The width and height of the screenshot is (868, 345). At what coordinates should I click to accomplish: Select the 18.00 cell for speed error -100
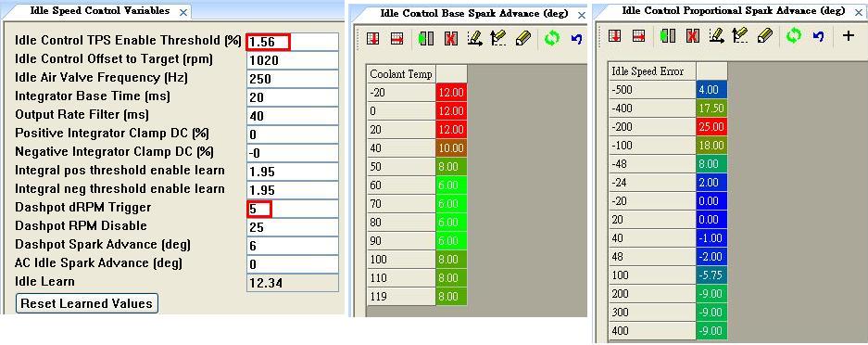tap(711, 145)
